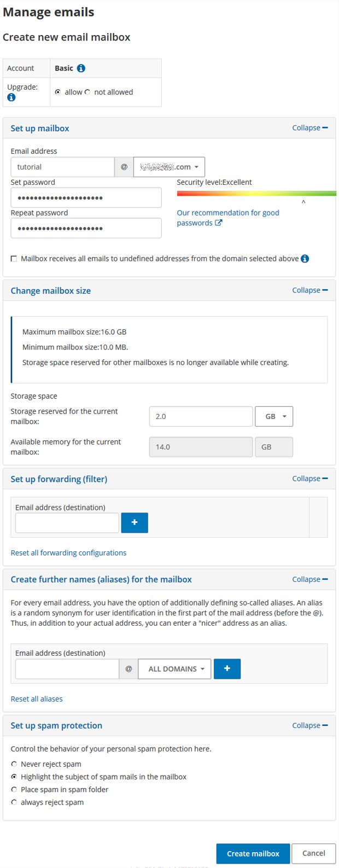Open the domain dropdown next to email address
Image resolution: width=339 pixels, height=868 pixels.
(x=169, y=167)
